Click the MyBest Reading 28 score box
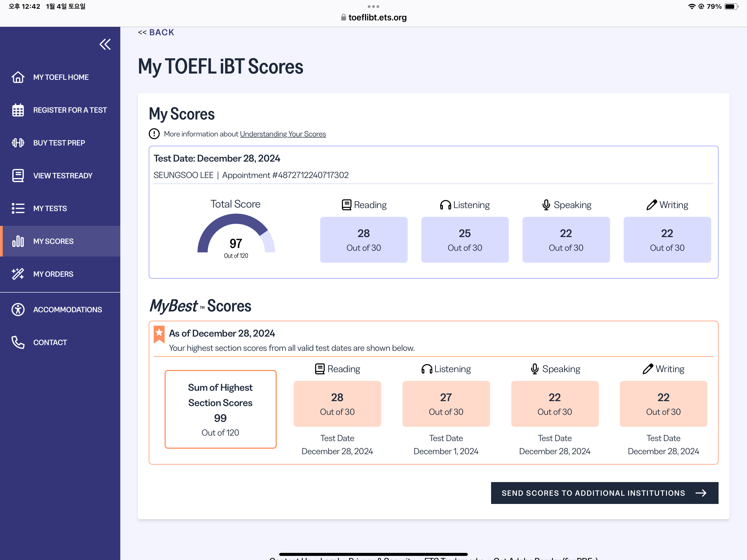The height and width of the screenshot is (560, 747). point(337,404)
